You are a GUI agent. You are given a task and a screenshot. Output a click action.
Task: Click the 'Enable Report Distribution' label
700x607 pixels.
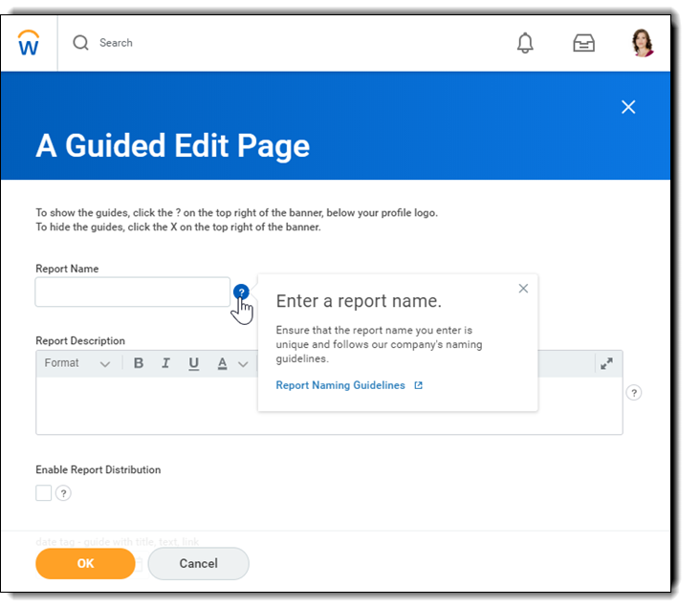[x=98, y=469]
